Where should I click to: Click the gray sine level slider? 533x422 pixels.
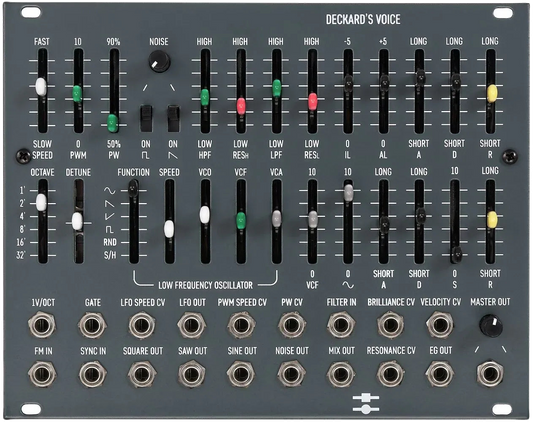coord(348,192)
